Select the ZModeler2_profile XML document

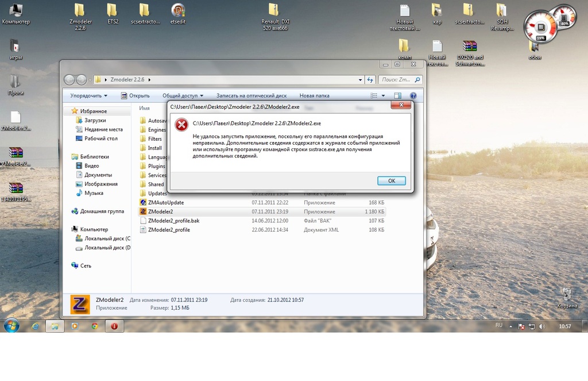(168, 230)
